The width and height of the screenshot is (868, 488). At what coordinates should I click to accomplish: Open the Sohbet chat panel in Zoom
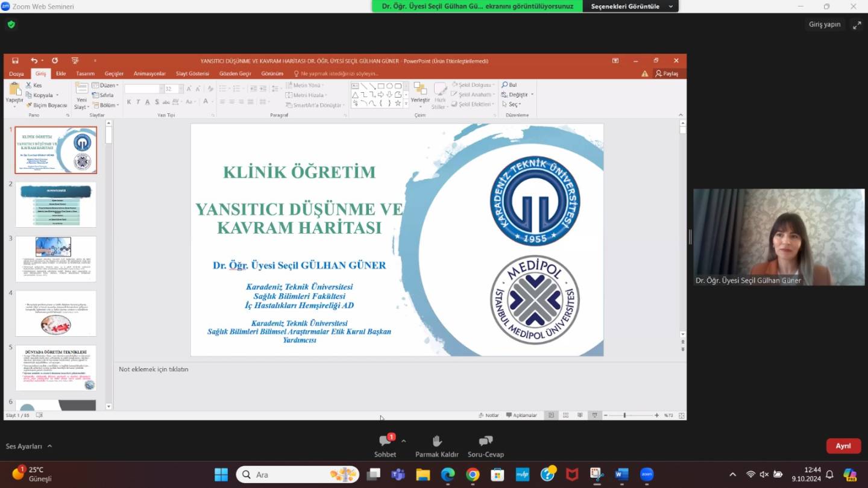click(385, 446)
